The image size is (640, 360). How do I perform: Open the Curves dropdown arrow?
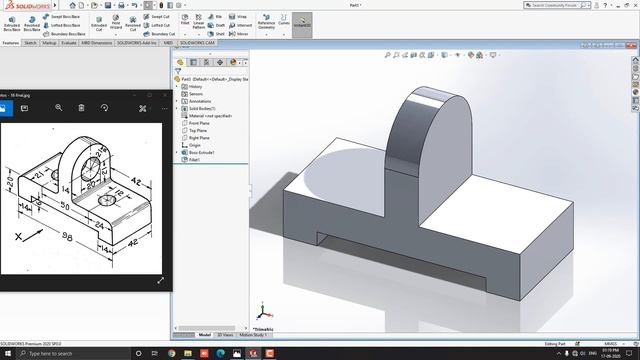tap(284, 35)
